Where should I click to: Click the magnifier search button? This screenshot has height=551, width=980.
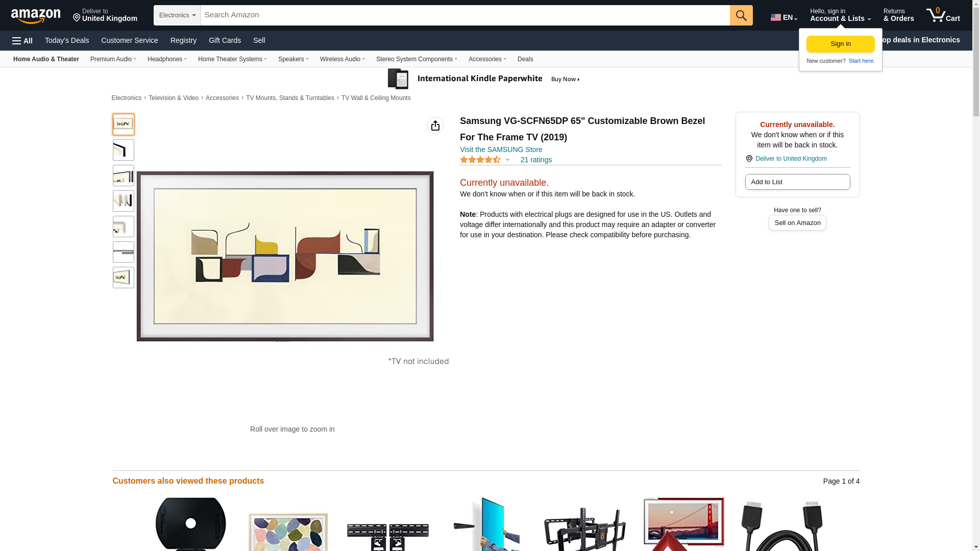(741, 15)
